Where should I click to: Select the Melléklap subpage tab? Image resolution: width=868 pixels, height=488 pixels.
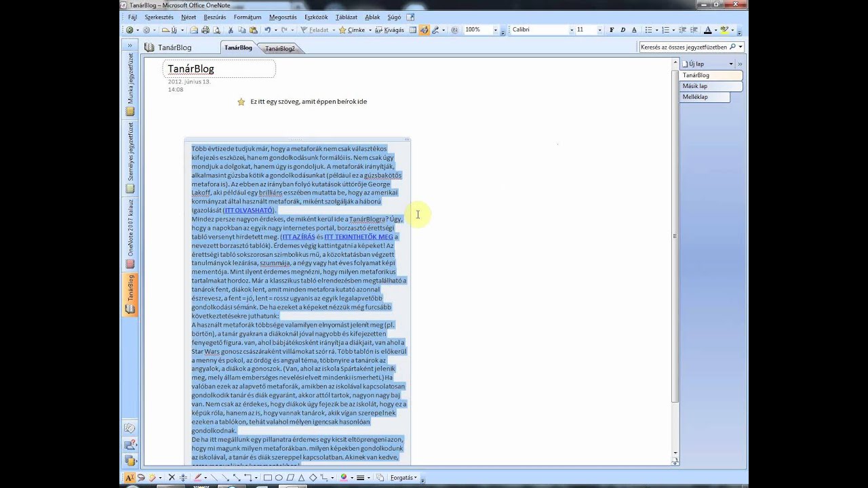pyautogui.click(x=705, y=97)
